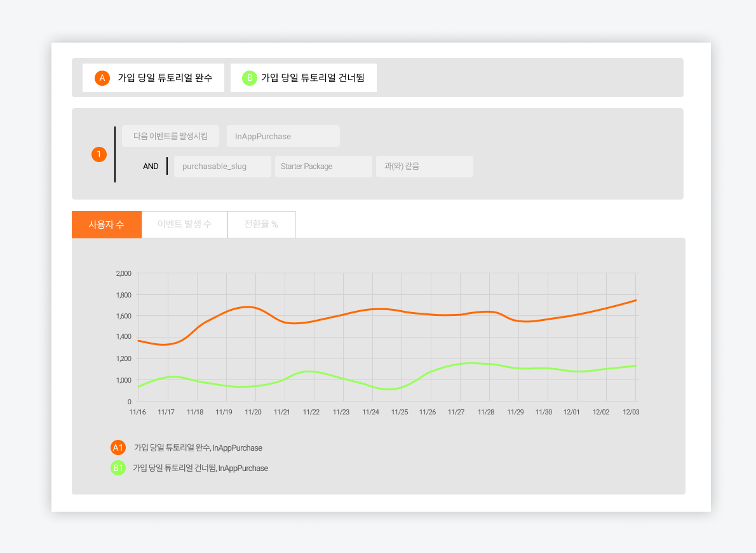Click the 11/28 x-axis date label
The image size is (756, 553).
486,412
